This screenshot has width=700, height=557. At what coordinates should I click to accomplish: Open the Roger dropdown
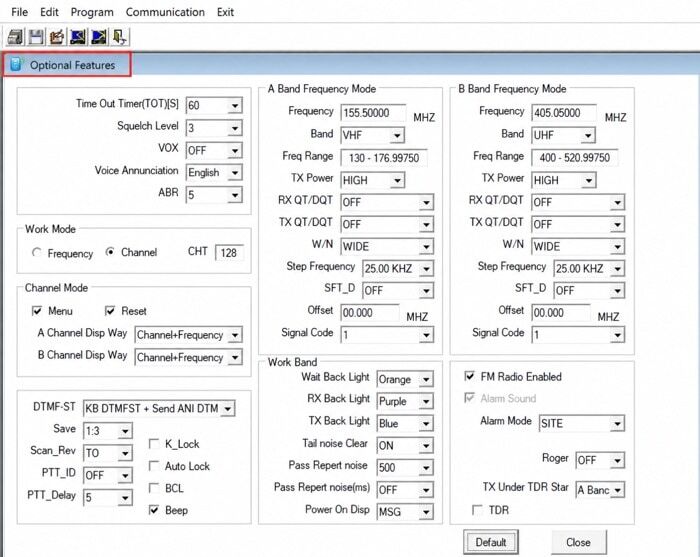click(600, 460)
